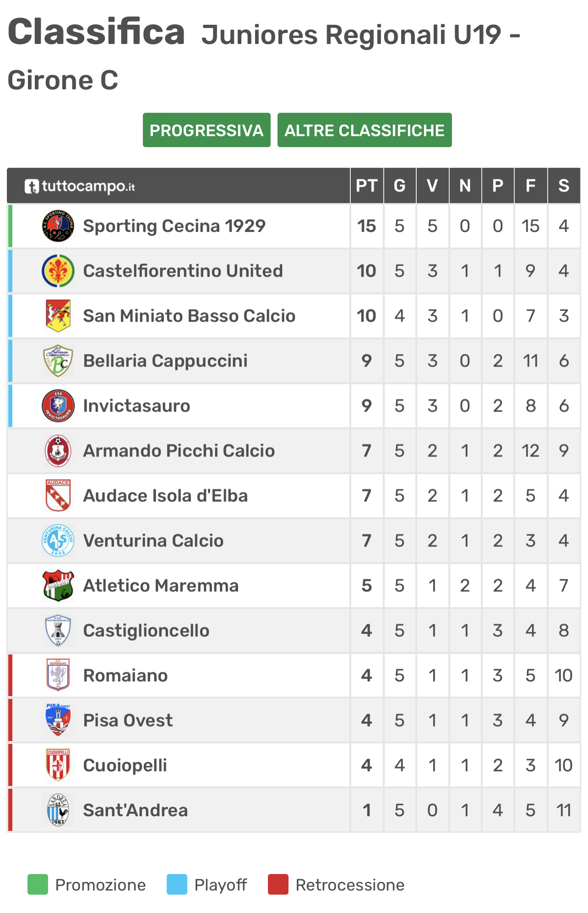Open the PROGRESSIVA standings view
The width and height of the screenshot is (588, 913).
click(207, 130)
